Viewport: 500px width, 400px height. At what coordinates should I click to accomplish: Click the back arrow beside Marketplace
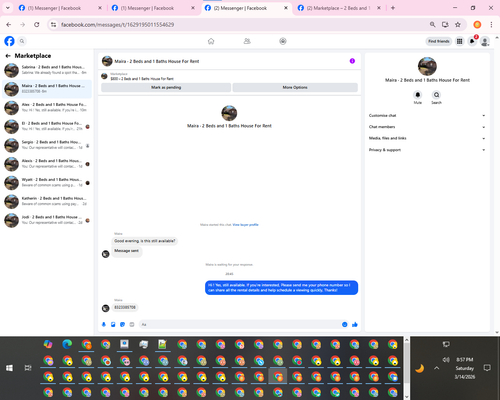tap(8, 56)
